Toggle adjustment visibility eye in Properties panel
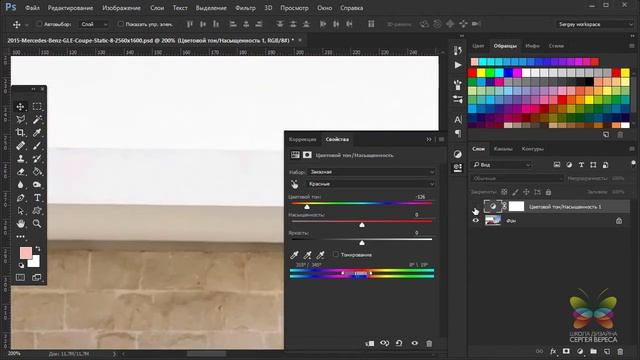The height and width of the screenshot is (360, 640). 414,343
